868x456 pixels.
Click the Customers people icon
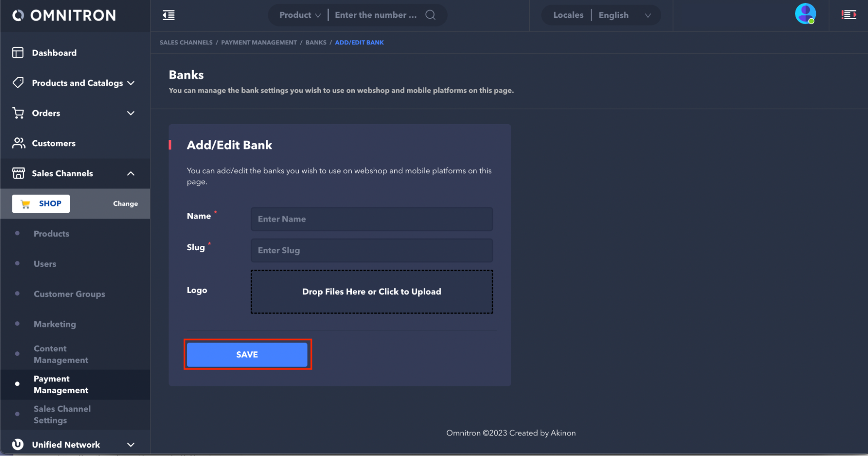(18, 143)
